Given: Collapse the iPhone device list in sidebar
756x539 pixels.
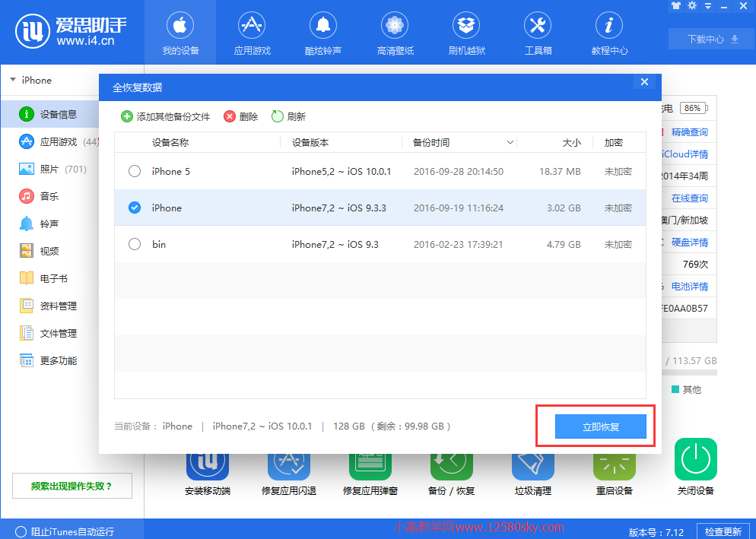Looking at the screenshot, I should pos(13,80).
